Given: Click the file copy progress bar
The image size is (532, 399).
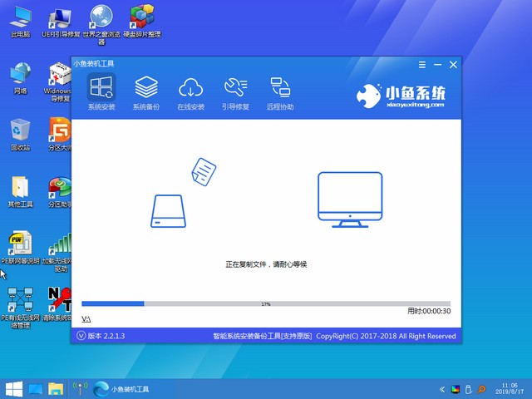Looking at the screenshot, I should pyautogui.click(x=266, y=304).
